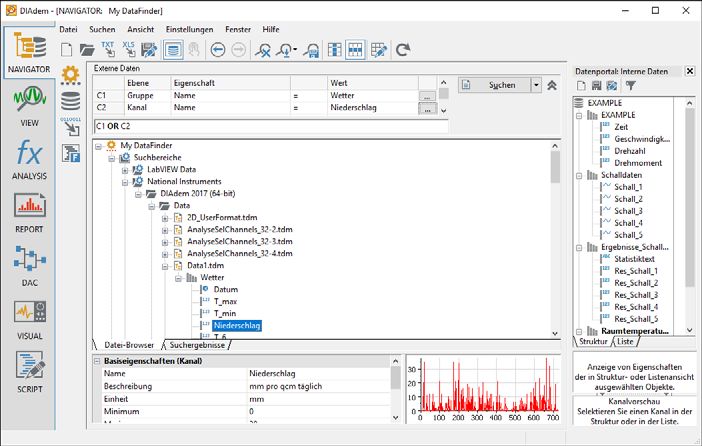Open the Datei menu
This screenshot has width=702, height=446.
(68, 29)
